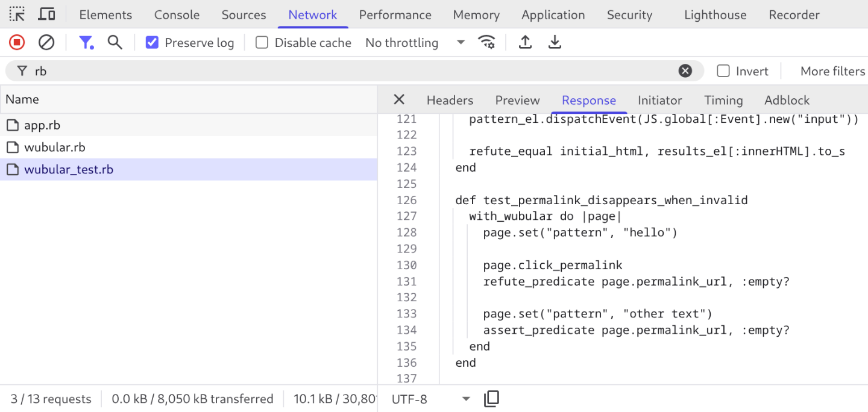Expand More filters menu
Viewport: 868px width, 412px height.
click(832, 71)
